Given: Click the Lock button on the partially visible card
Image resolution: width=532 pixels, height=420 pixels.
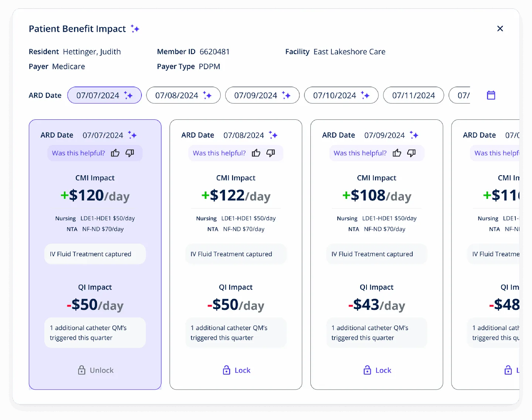Looking at the screenshot, I should click(511, 370).
